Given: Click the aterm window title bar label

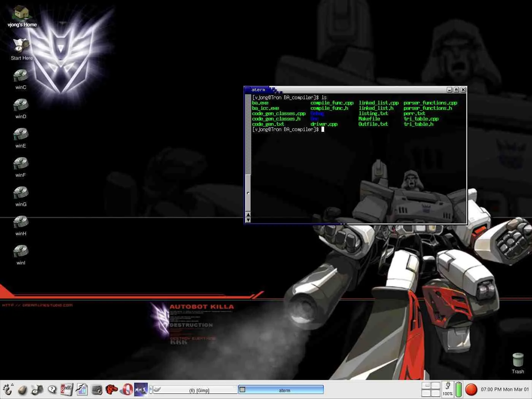Looking at the screenshot, I should (x=258, y=90).
